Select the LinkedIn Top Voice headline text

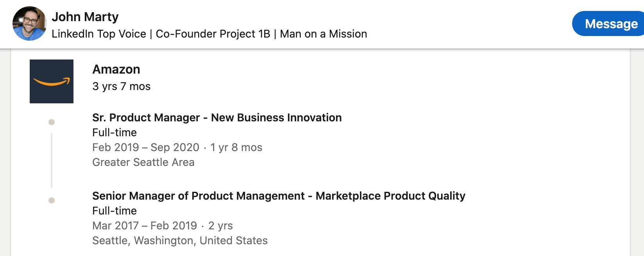pos(209,34)
